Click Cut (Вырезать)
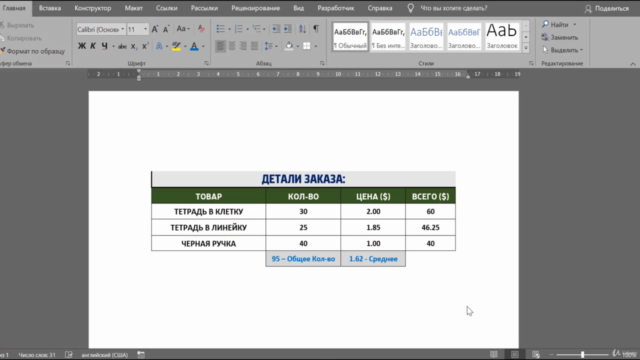This screenshot has height=360, width=640. point(17,25)
